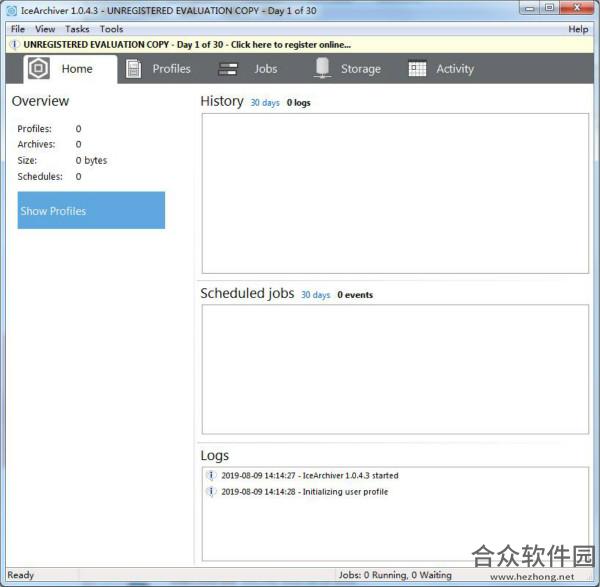
Task: Click the History heading
Action: [x=222, y=101]
